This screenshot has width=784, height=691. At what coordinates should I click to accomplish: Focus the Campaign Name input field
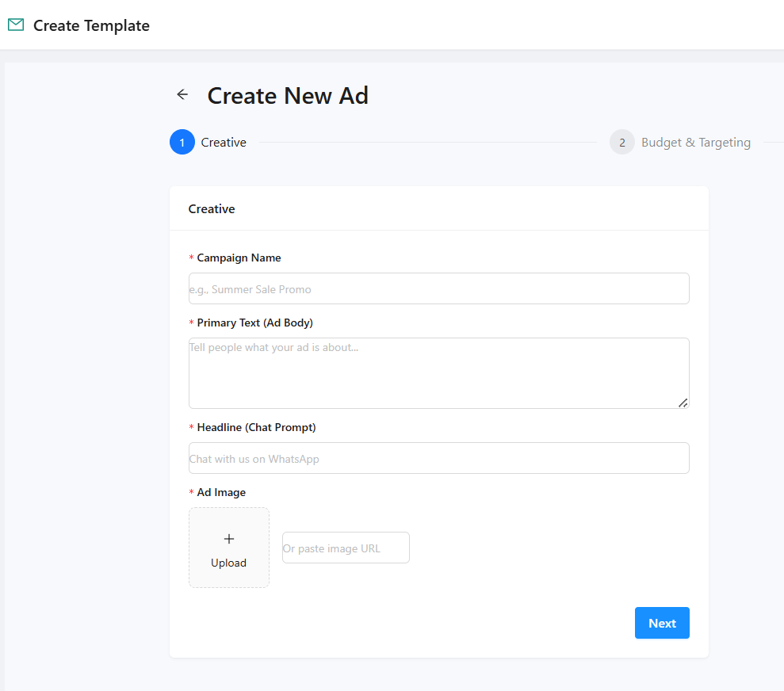pos(438,289)
